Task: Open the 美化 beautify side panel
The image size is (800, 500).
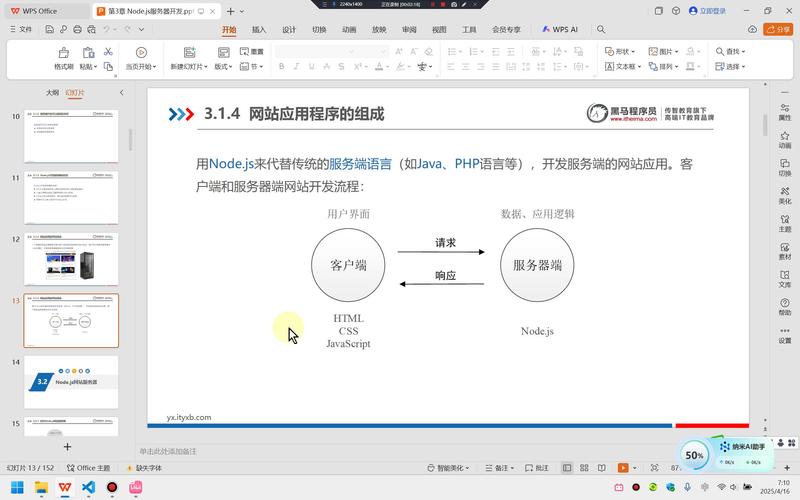Action: (784, 192)
